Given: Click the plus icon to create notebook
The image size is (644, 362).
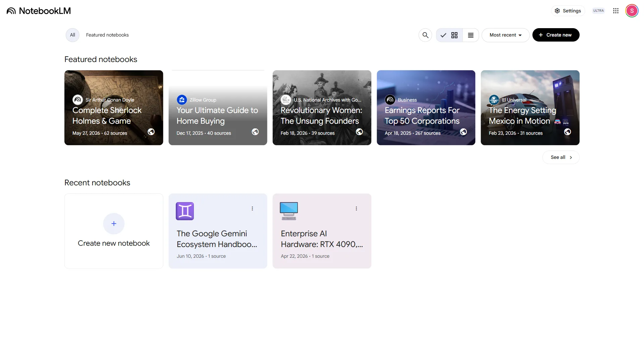Looking at the screenshot, I should pyautogui.click(x=114, y=224).
